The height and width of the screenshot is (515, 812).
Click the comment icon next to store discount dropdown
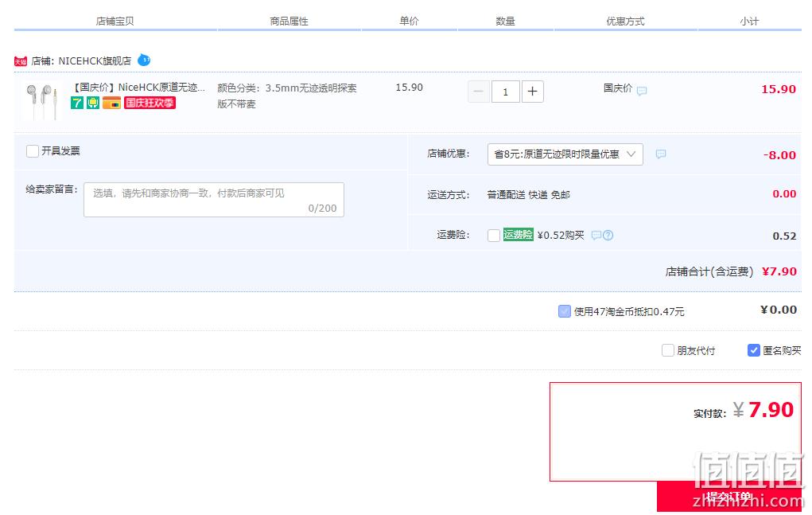pyautogui.click(x=661, y=154)
